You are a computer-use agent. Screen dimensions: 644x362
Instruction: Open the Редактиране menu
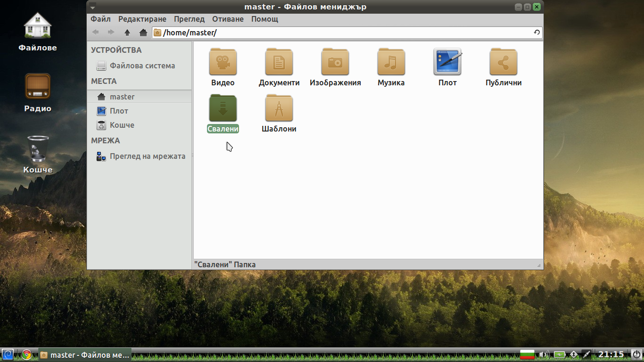point(142,19)
